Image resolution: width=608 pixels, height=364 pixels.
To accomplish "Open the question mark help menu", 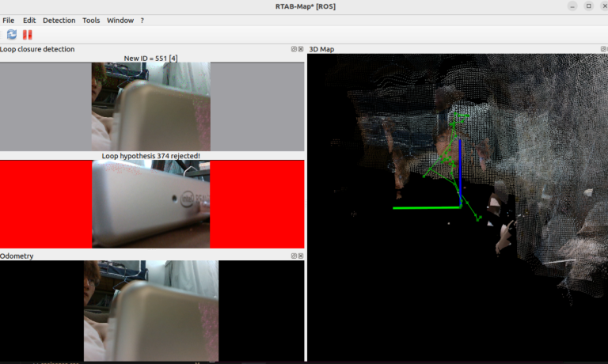I will [142, 20].
